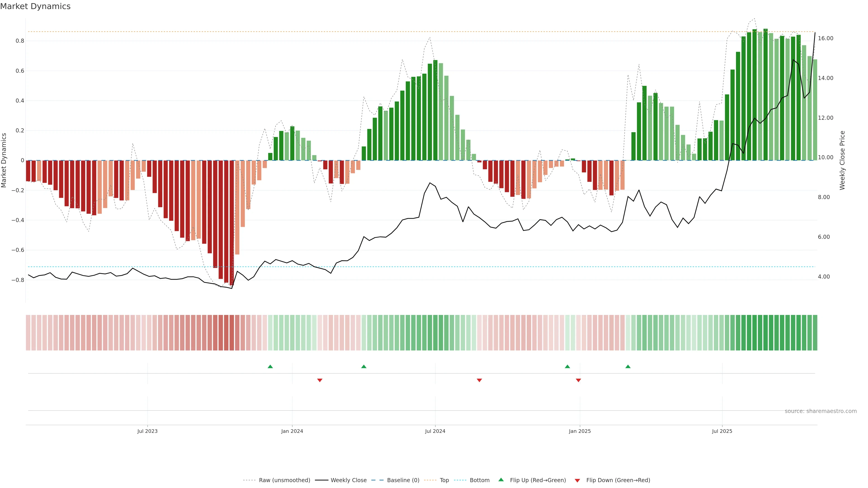Click the Jan 2025 x-axis label
Viewport: 868px width, 488px height.
click(580, 431)
